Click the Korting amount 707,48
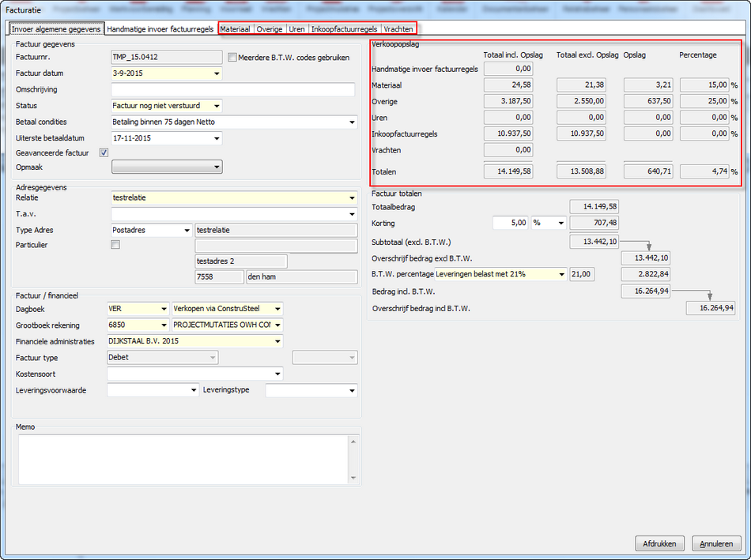 (594, 223)
